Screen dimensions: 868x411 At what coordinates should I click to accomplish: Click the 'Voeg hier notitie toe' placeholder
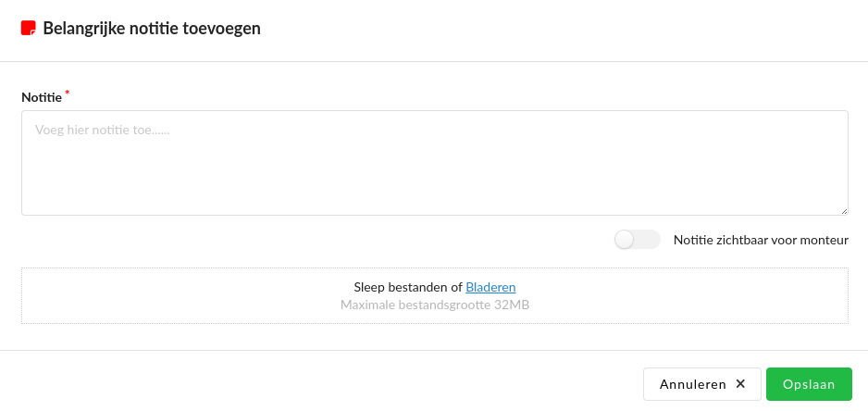103,131
